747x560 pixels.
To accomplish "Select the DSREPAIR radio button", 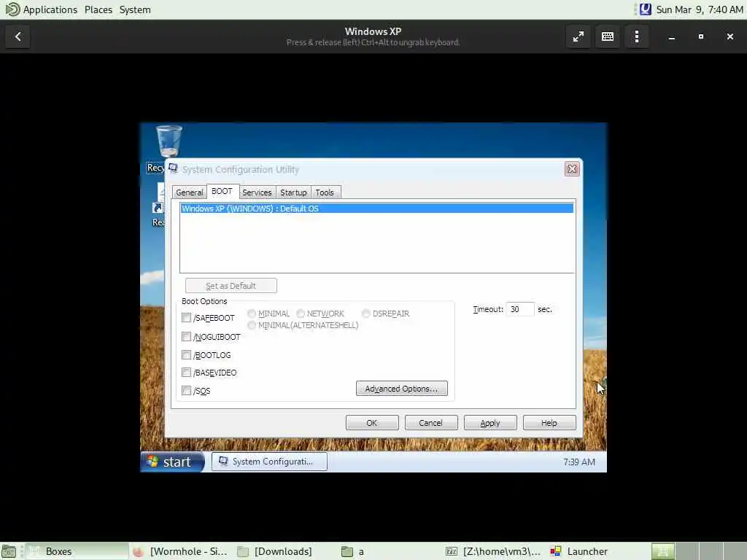I will pos(366,314).
